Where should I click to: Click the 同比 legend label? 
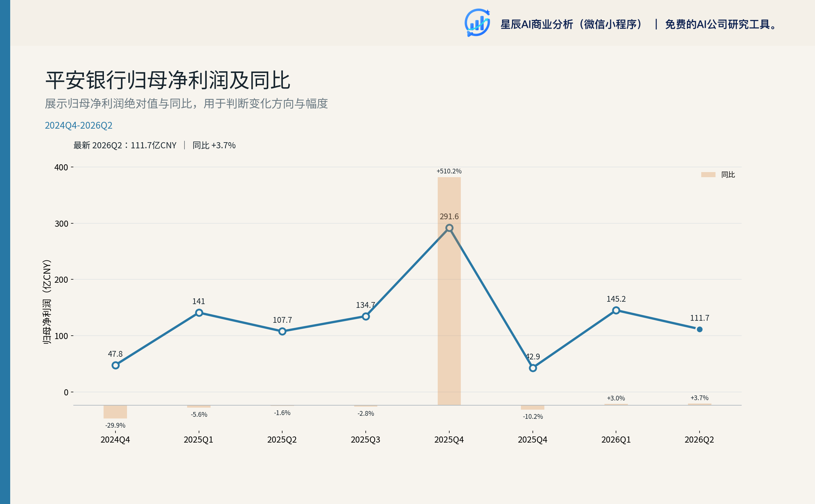pyautogui.click(x=728, y=174)
